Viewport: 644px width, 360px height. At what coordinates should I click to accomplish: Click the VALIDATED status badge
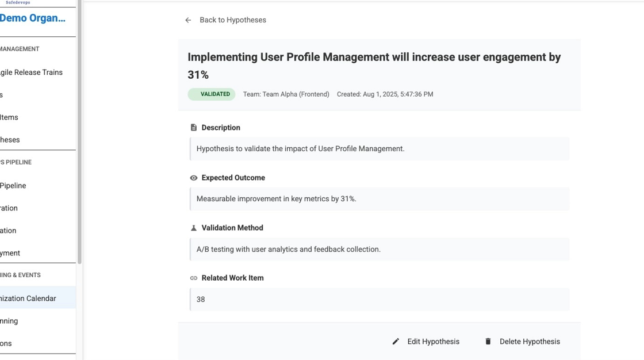tap(212, 94)
